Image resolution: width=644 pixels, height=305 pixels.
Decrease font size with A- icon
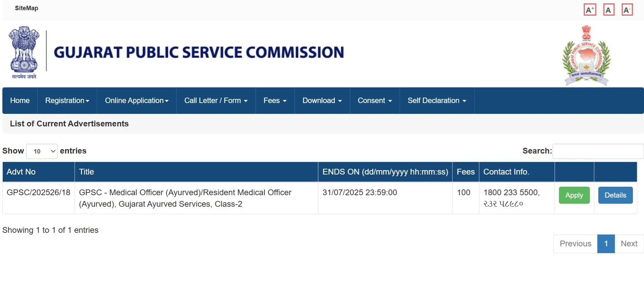point(627,9)
